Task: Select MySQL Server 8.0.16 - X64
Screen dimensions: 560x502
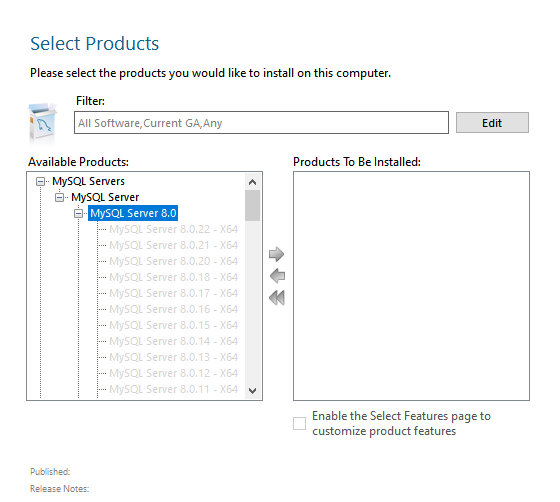Action: (x=174, y=309)
